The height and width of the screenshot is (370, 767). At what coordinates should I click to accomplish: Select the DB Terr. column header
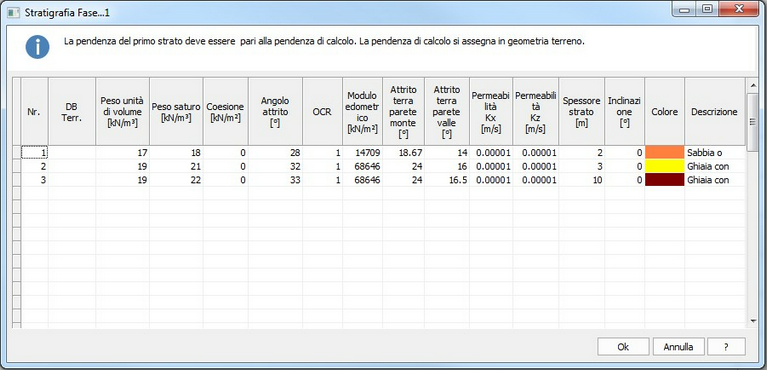point(71,111)
